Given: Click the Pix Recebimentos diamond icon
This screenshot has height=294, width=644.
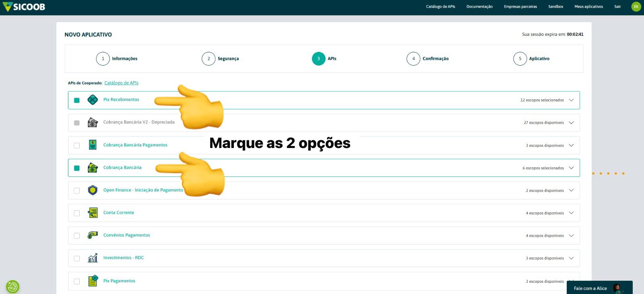Looking at the screenshot, I should [93, 100].
